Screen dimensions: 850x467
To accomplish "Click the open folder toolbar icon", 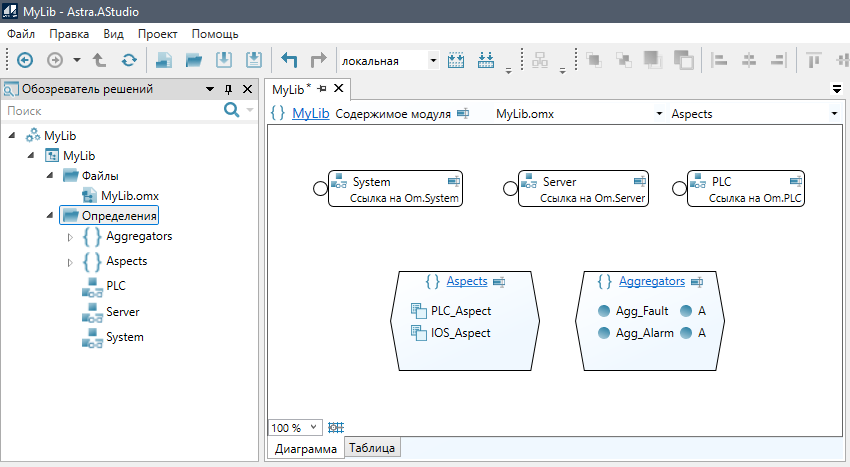I will (x=194, y=60).
